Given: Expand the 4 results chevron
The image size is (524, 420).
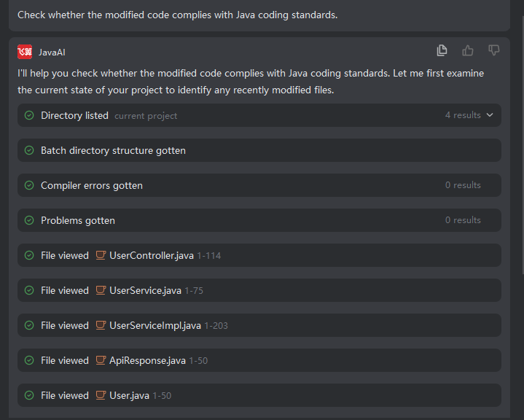Looking at the screenshot, I should click(x=490, y=115).
